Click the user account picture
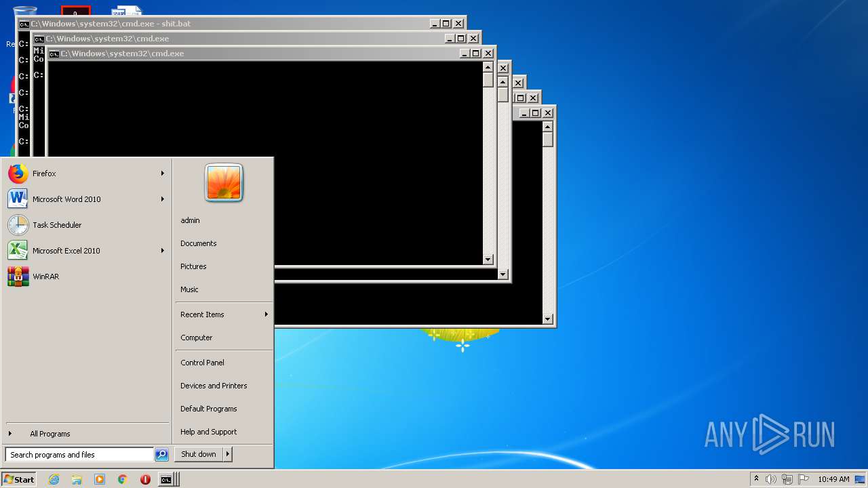 click(x=224, y=183)
